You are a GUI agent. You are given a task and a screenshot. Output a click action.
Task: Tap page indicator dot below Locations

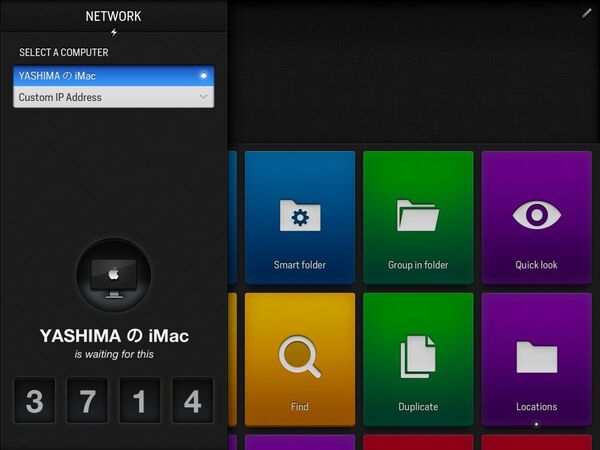[536, 424]
